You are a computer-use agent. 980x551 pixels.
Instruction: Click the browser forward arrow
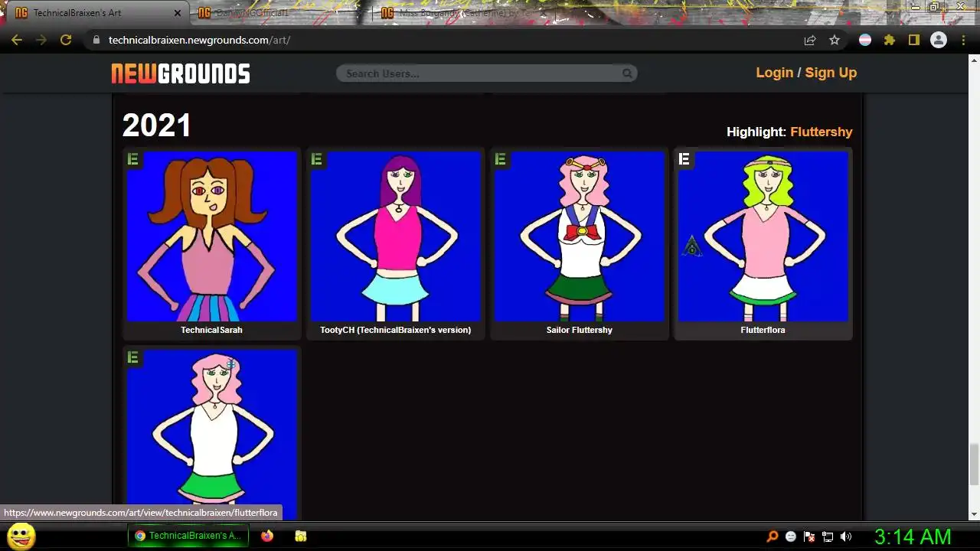(41, 40)
